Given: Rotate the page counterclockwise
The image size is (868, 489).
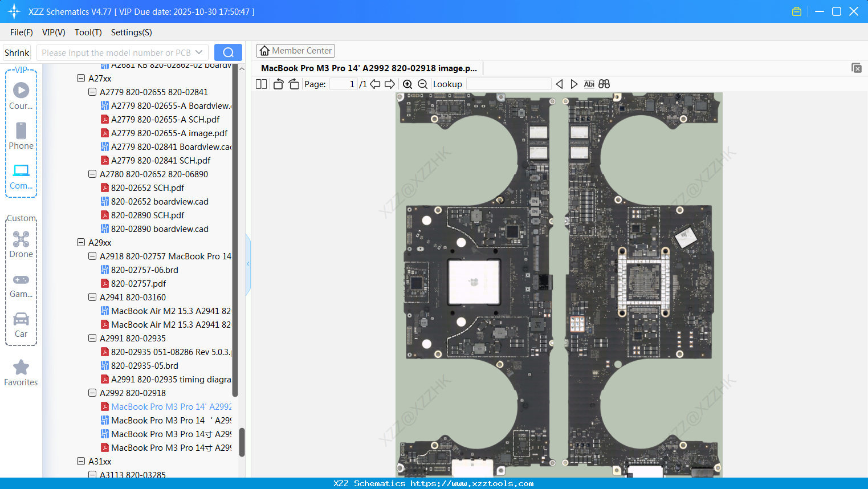Looking at the screenshot, I should pyautogui.click(x=278, y=84).
